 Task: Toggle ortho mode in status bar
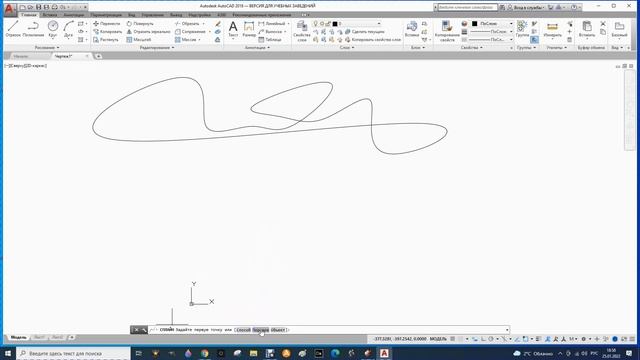(x=483, y=339)
